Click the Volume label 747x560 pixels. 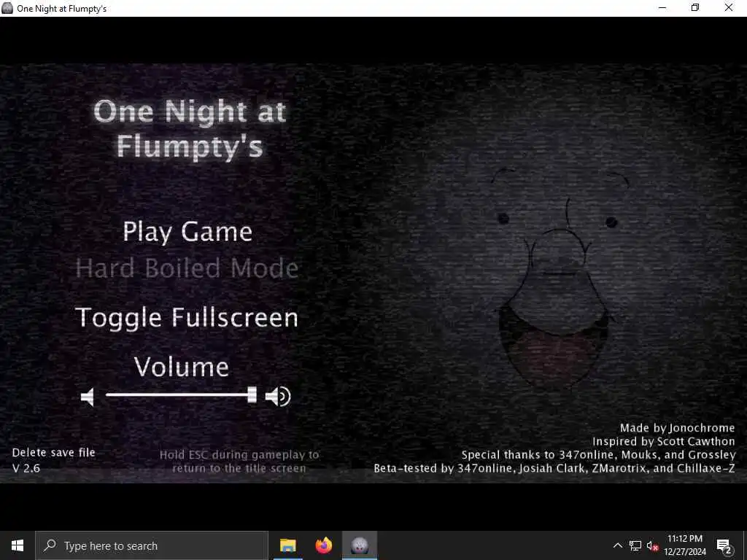click(x=182, y=367)
